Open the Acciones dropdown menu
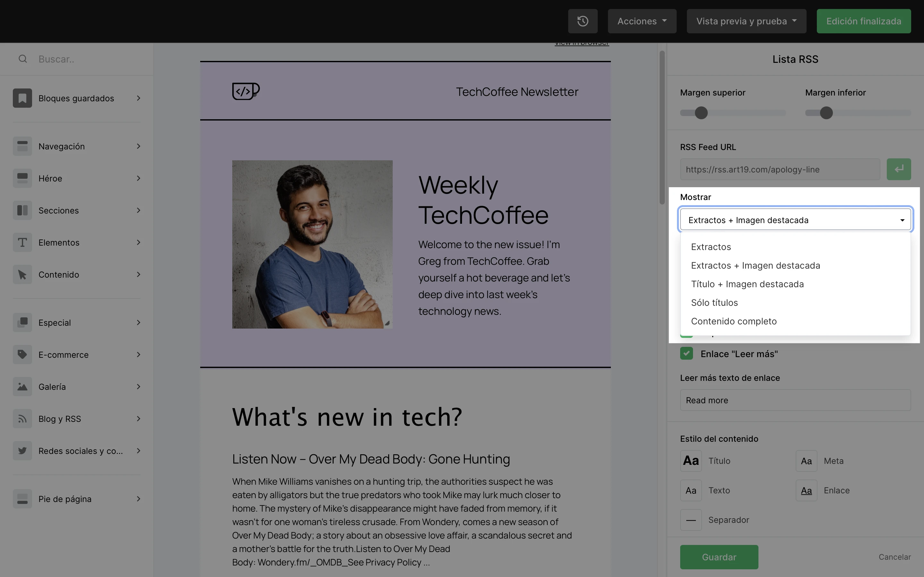 click(642, 21)
